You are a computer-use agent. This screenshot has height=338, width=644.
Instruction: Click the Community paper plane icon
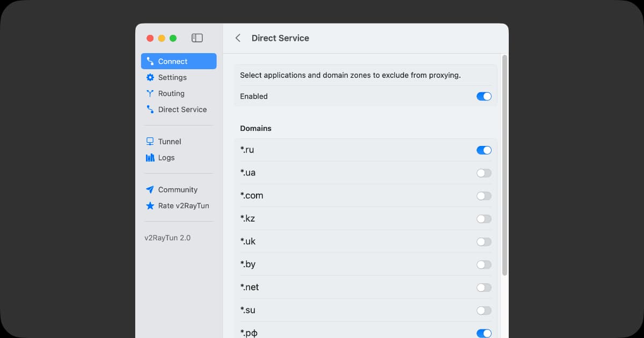150,190
